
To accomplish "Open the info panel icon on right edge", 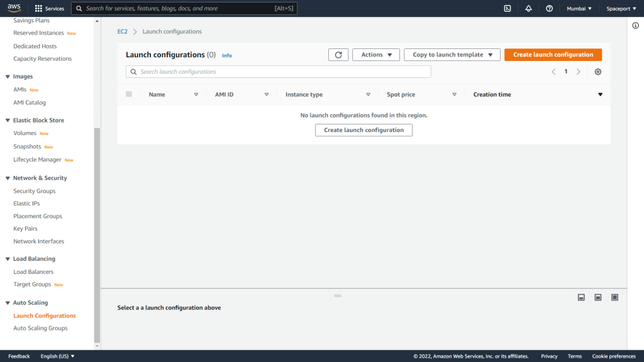I will tap(635, 25).
